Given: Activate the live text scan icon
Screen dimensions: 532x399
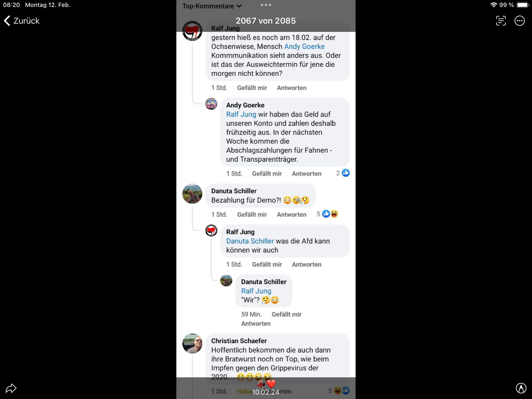Looking at the screenshot, I should pos(501,21).
